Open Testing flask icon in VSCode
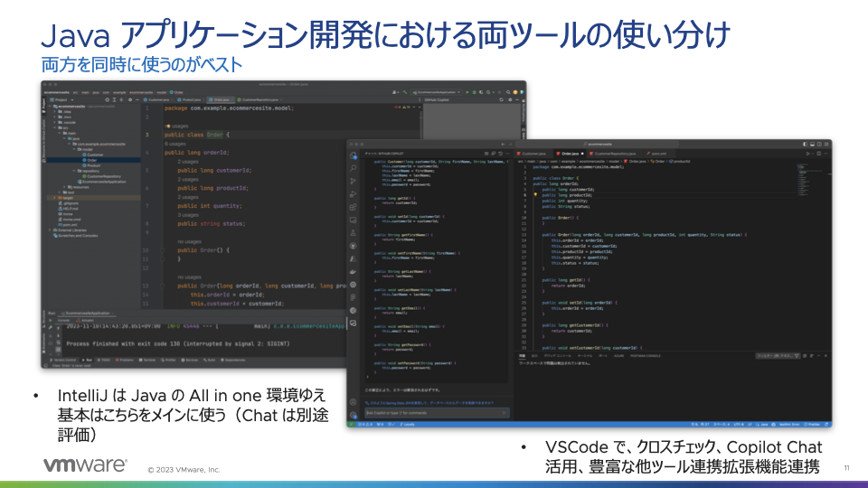Screen dimensions: 868x488 point(354,233)
